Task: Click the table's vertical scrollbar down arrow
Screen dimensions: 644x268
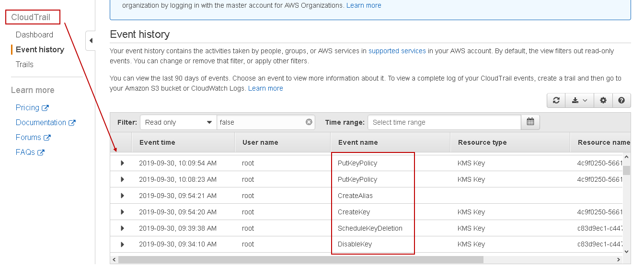Action: click(626, 251)
